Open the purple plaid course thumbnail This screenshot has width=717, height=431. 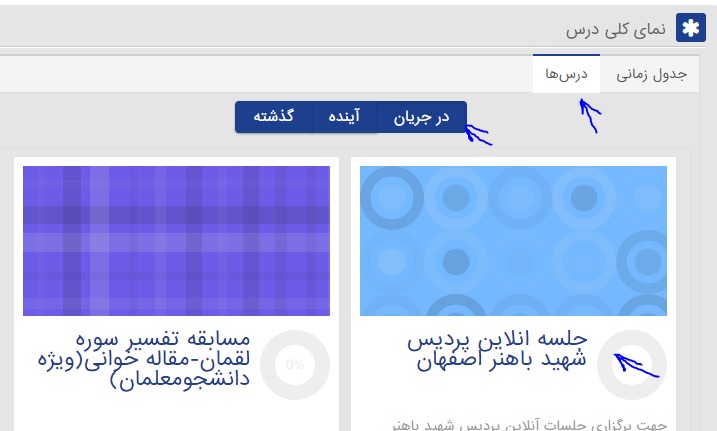[176, 240]
